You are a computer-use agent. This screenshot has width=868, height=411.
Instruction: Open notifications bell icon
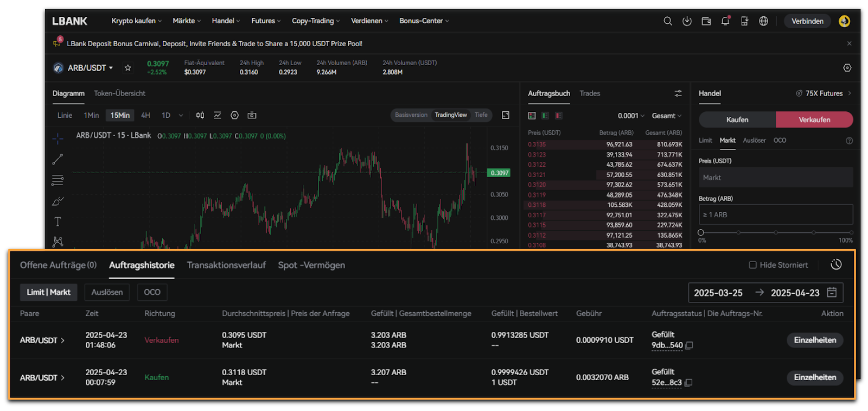pyautogui.click(x=725, y=21)
